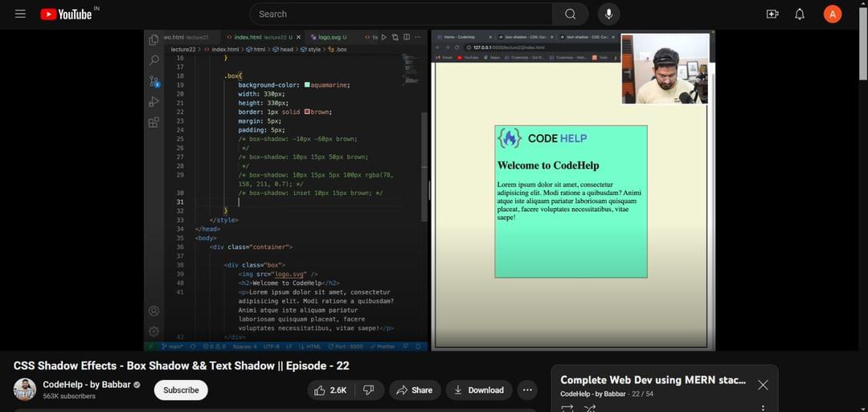This screenshot has height=412, width=868.
Task: Open VS Code Run and Debug icon
Action: (x=154, y=102)
